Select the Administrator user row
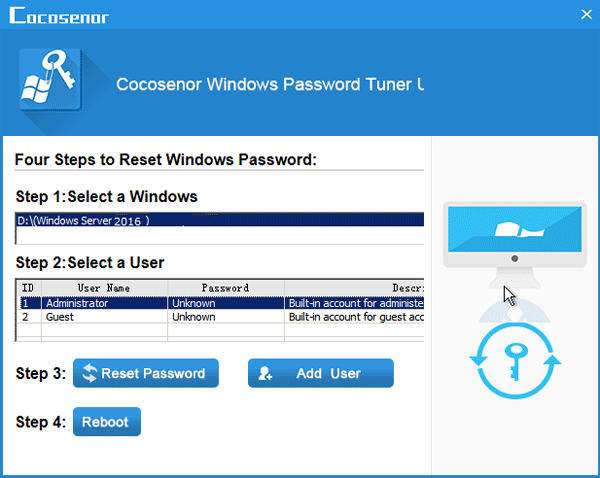600x478 pixels. [222, 303]
